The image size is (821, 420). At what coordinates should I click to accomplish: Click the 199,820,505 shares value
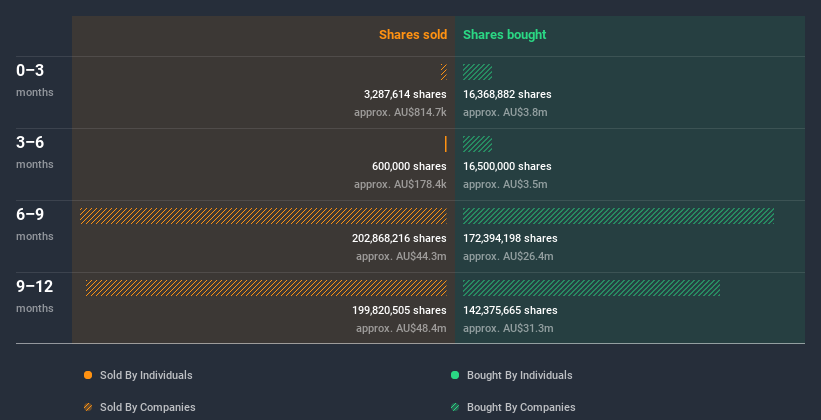click(x=399, y=310)
